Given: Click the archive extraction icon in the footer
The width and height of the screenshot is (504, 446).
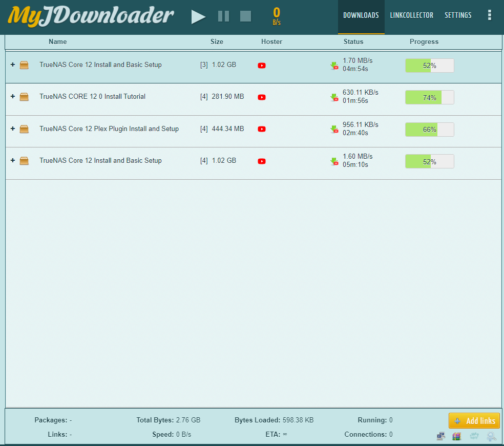Looking at the screenshot, I should tap(457, 436).
